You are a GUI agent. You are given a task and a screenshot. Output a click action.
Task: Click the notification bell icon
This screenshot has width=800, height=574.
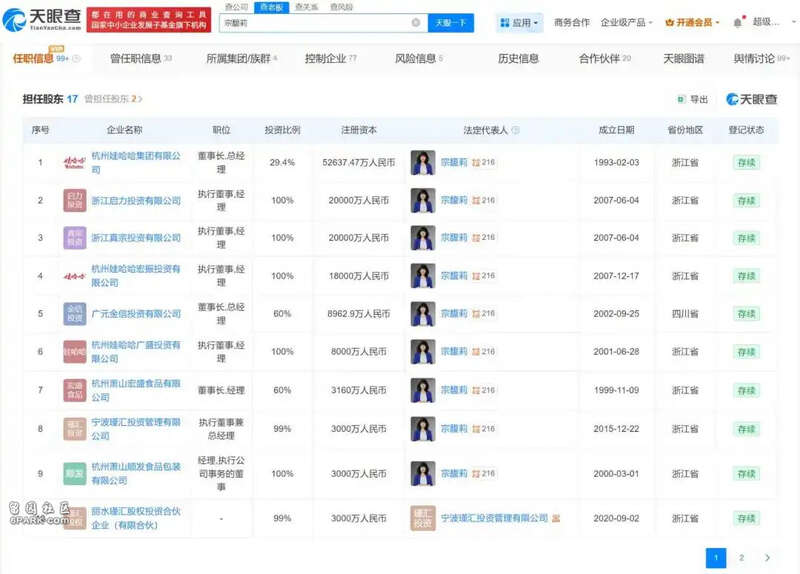[738, 22]
